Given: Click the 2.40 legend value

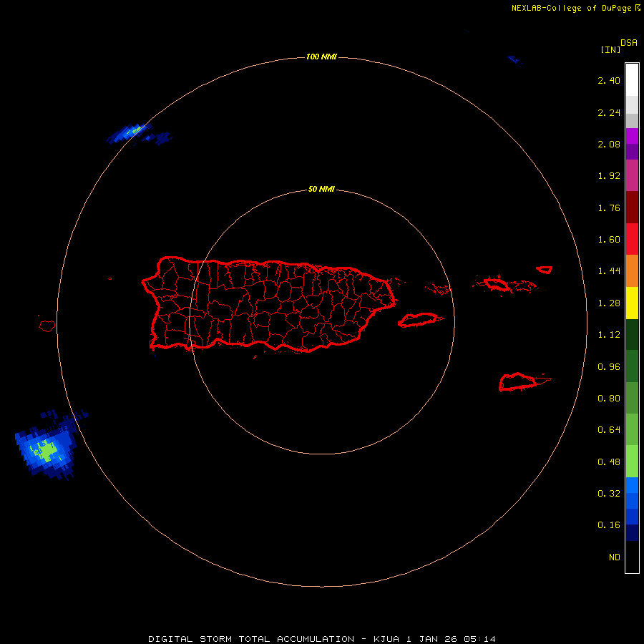Looking at the screenshot, I should tap(609, 81).
